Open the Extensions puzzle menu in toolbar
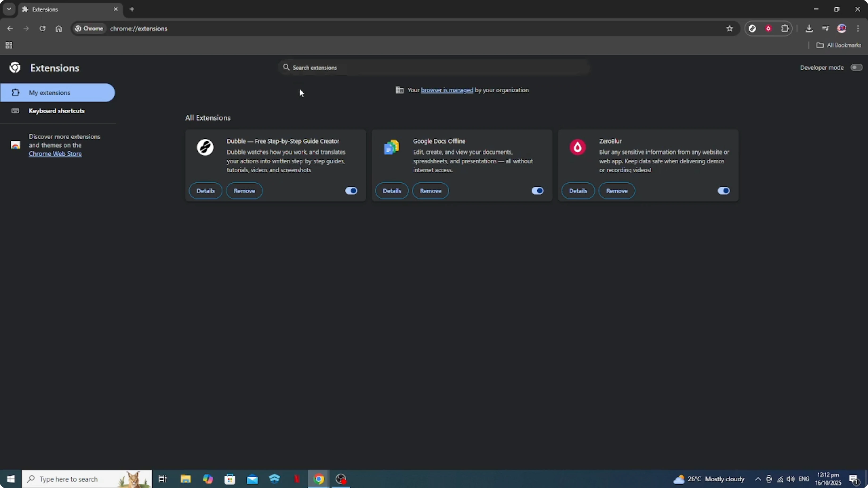Screen dimensions: 868x488 click(785, 29)
